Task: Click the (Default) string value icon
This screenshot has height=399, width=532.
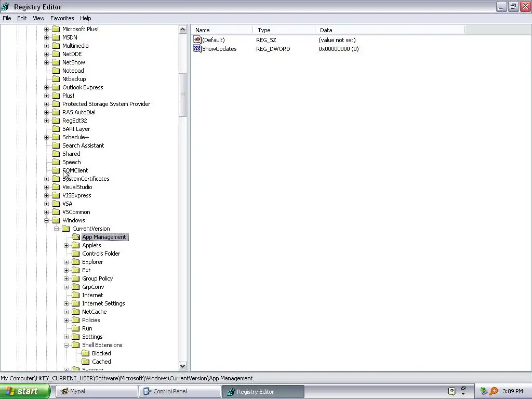Action: 197,39
